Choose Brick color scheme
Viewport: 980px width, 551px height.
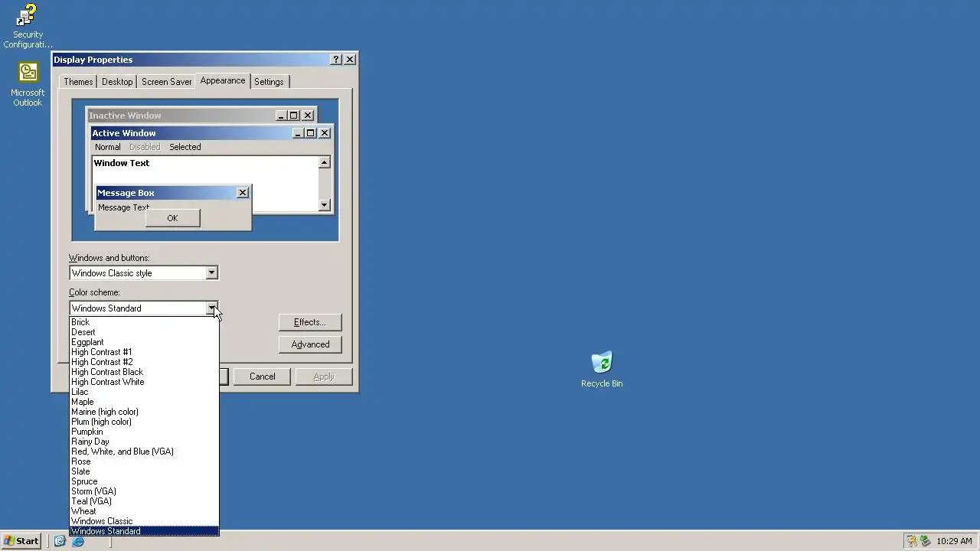tap(144, 322)
